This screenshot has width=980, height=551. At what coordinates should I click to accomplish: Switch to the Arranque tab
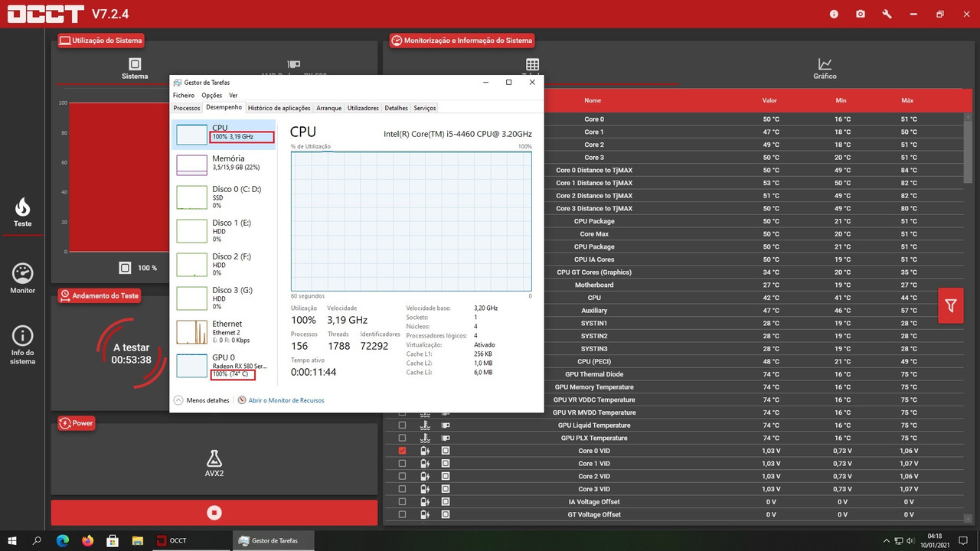(x=329, y=109)
